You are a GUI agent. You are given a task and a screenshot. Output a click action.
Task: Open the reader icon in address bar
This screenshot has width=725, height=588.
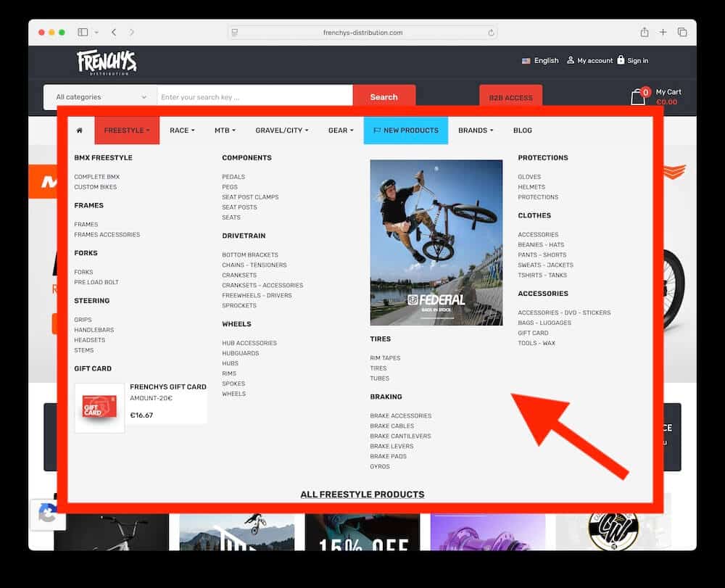235,33
